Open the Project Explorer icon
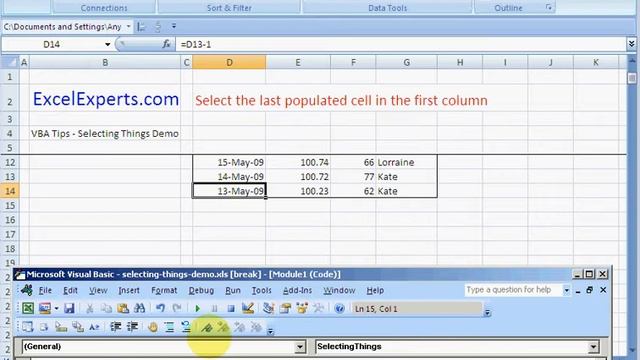 click(x=268, y=308)
